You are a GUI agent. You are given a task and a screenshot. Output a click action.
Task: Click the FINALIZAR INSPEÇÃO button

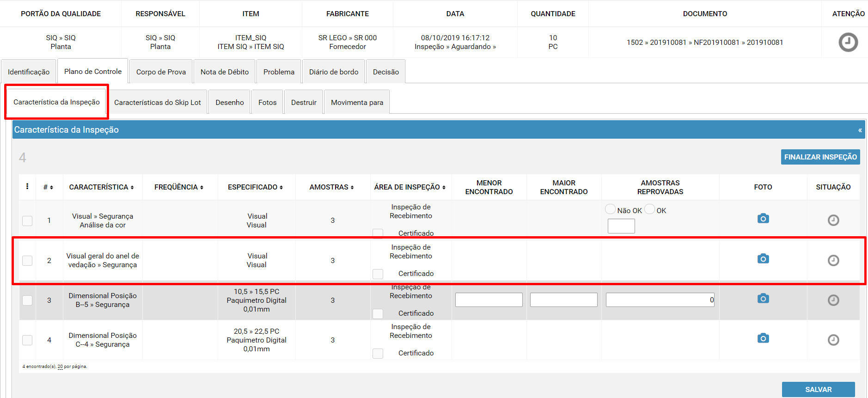click(x=820, y=157)
